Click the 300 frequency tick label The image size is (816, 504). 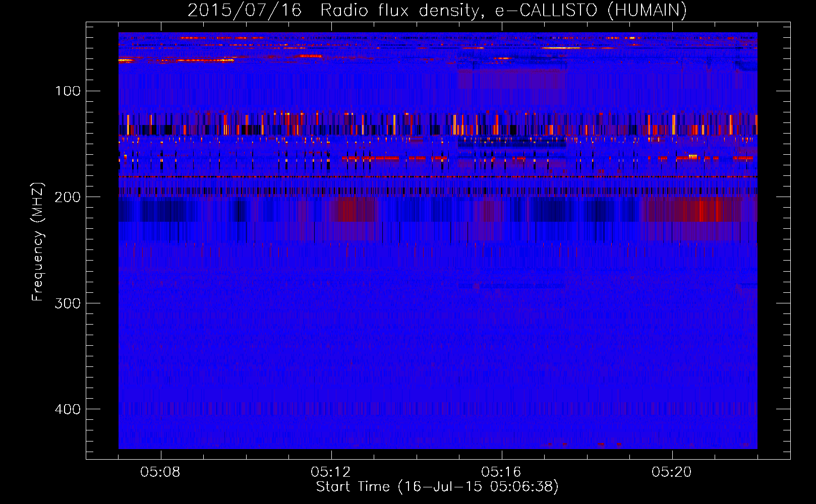(x=68, y=303)
